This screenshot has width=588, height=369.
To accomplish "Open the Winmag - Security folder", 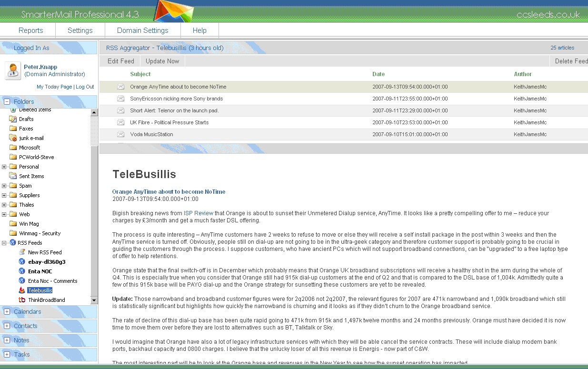I will [40, 233].
